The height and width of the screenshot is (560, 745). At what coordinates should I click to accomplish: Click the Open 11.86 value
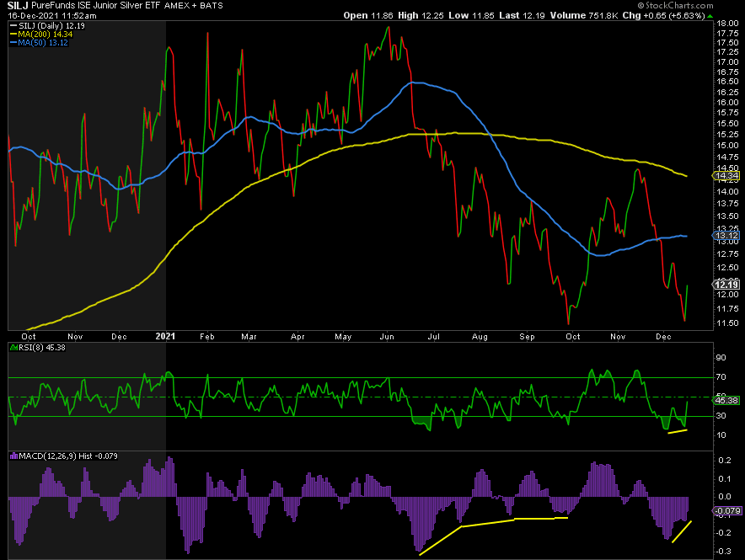click(x=368, y=16)
